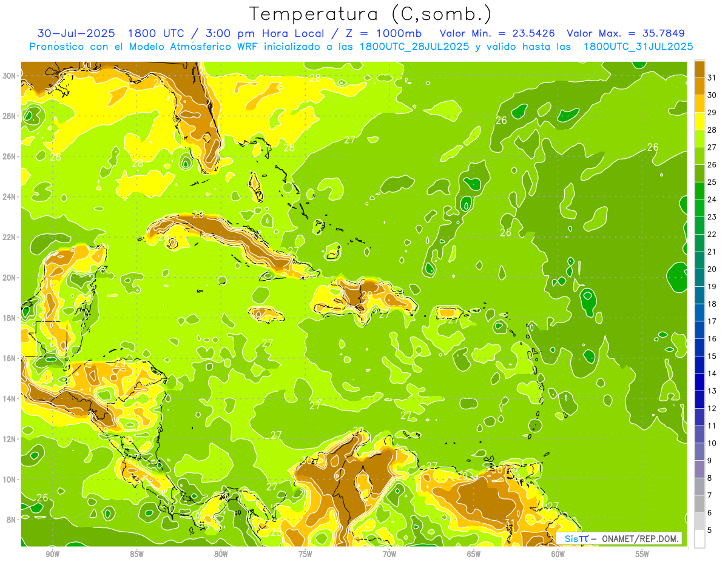Click the "16N" latitude label
The image size is (728, 562).
(x=10, y=358)
